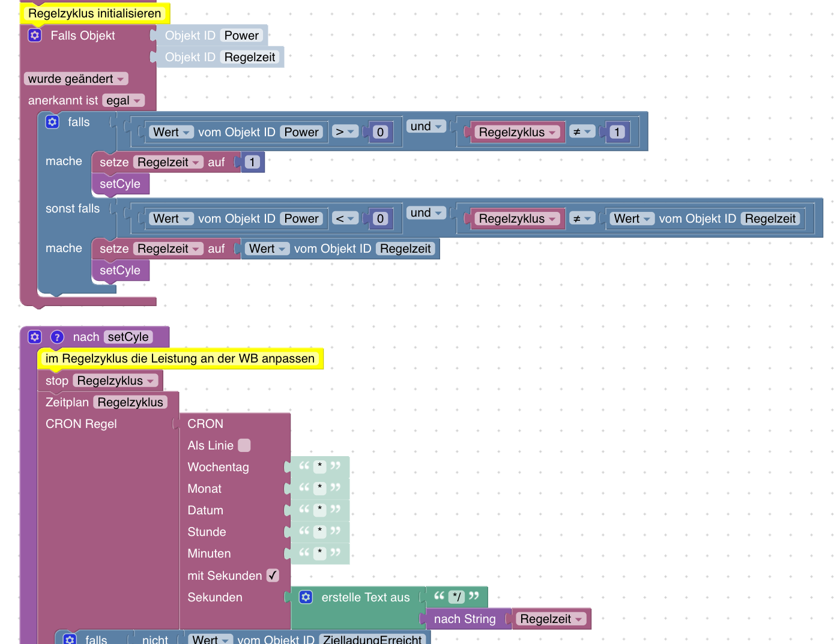This screenshot has height=644, width=840.
Task: Open the "und" dropdown in the "falls" condition
Action: (x=426, y=126)
